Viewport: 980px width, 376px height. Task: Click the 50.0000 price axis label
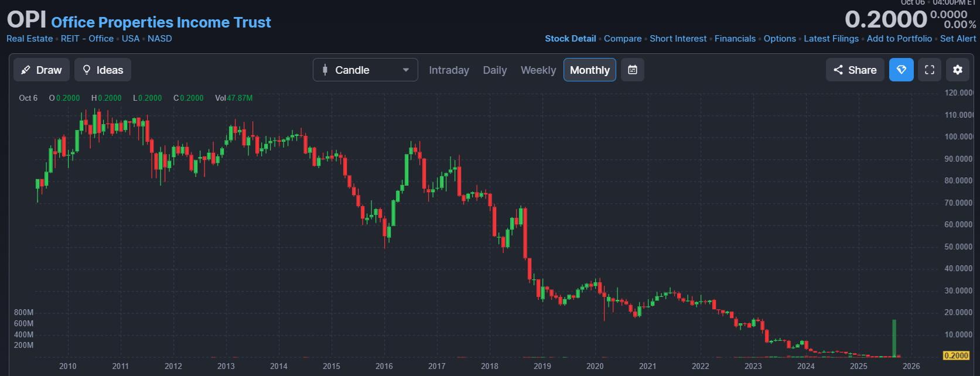958,247
